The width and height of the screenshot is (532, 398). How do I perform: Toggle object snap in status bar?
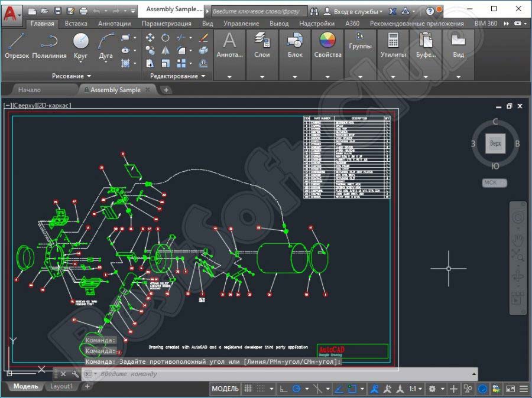(352, 389)
